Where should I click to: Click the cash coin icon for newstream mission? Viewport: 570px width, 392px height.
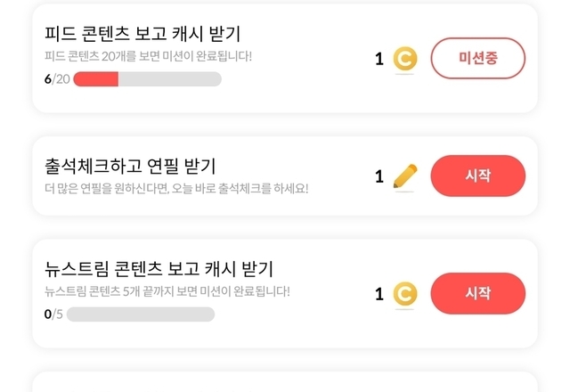[x=405, y=294]
